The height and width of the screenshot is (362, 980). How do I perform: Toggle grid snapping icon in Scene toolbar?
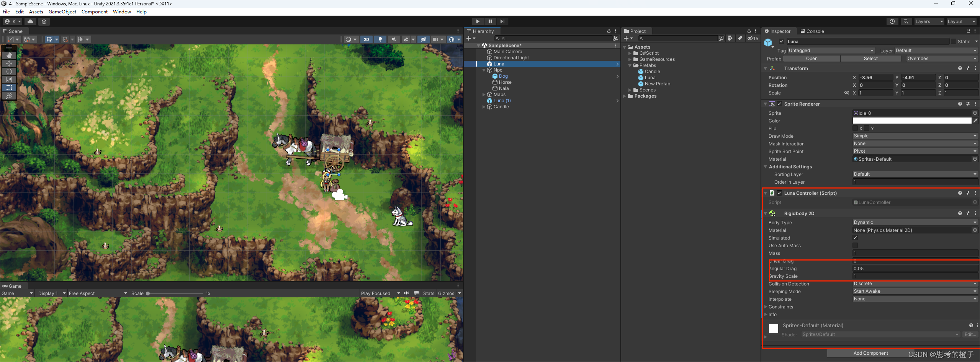pyautogui.click(x=65, y=39)
